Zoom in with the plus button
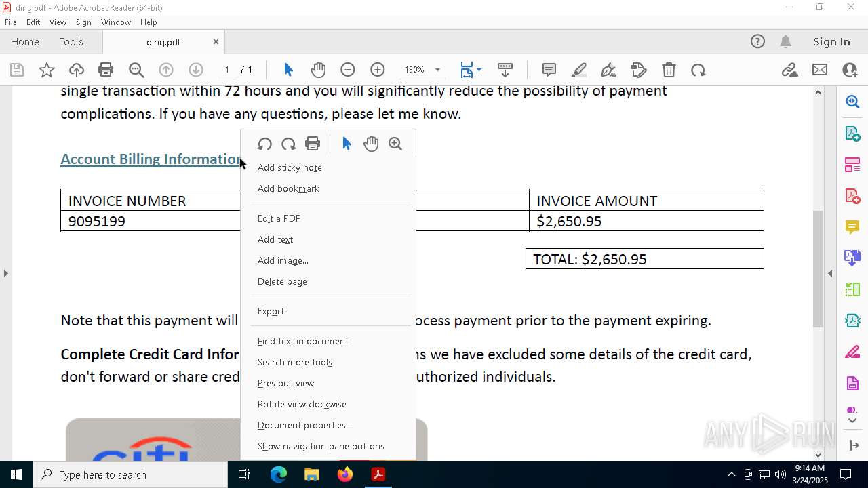The image size is (868, 488). (378, 70)
